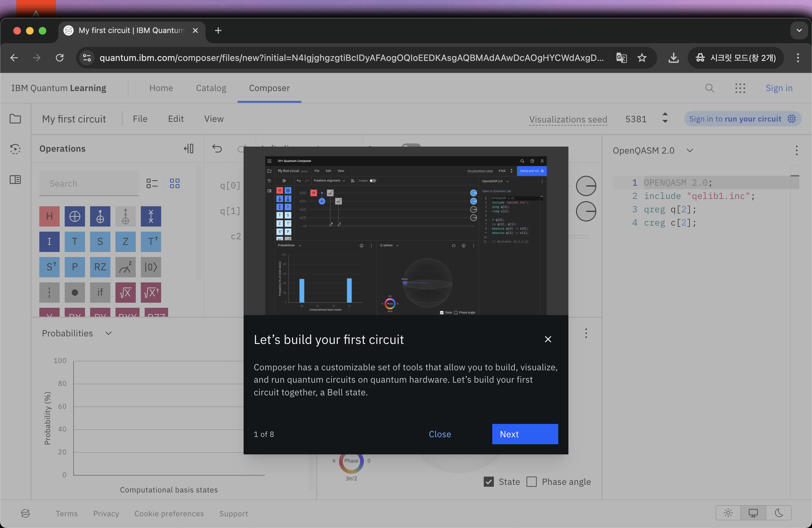The width and height of the screenshot is (812, 528).
Task: Open the docs panel sidebar icon
Action: pos(15,180)
